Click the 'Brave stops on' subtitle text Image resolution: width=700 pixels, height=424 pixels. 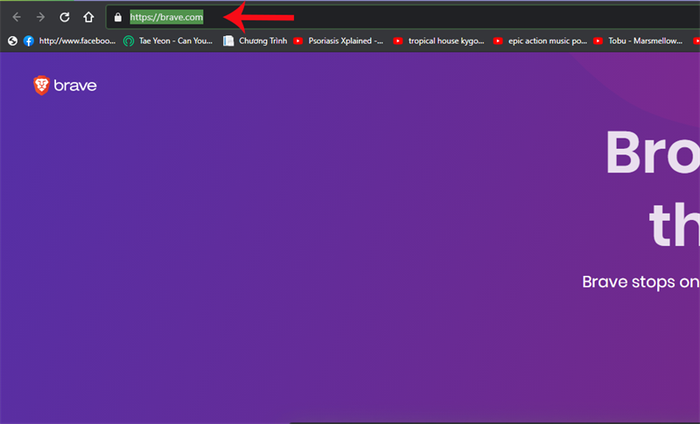click(641, 282)
